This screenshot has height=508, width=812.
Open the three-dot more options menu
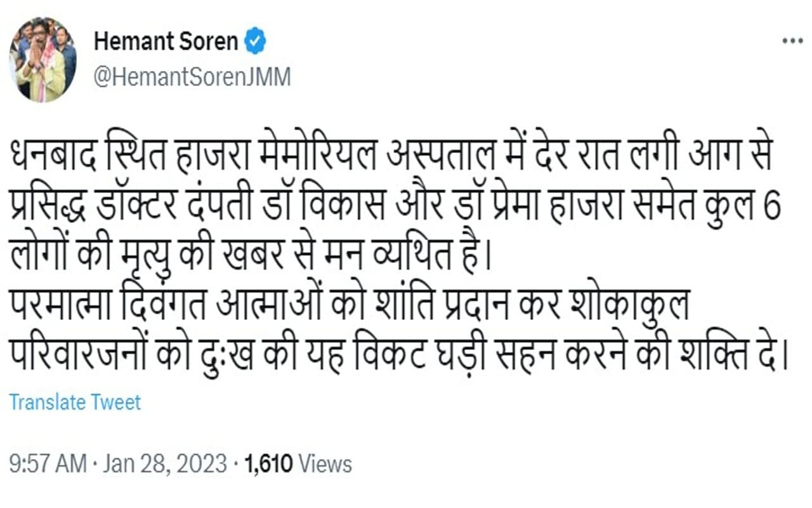click(x=792, y=41)
